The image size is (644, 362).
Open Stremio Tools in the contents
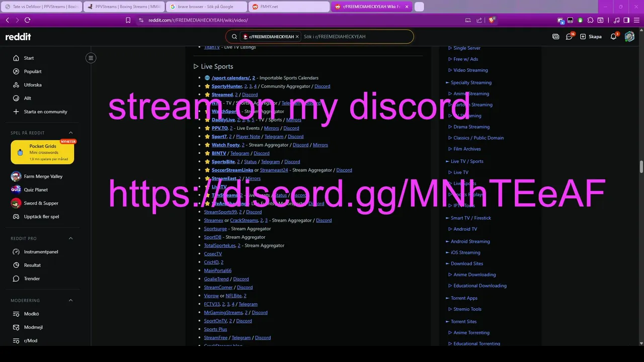[467, 309]
